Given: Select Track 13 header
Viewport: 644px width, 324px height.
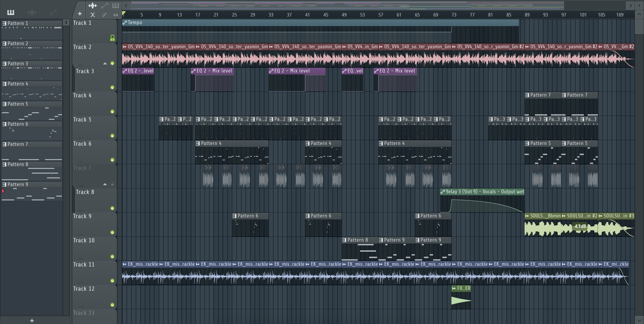Looking at the screenshot, I should (95, 316).
